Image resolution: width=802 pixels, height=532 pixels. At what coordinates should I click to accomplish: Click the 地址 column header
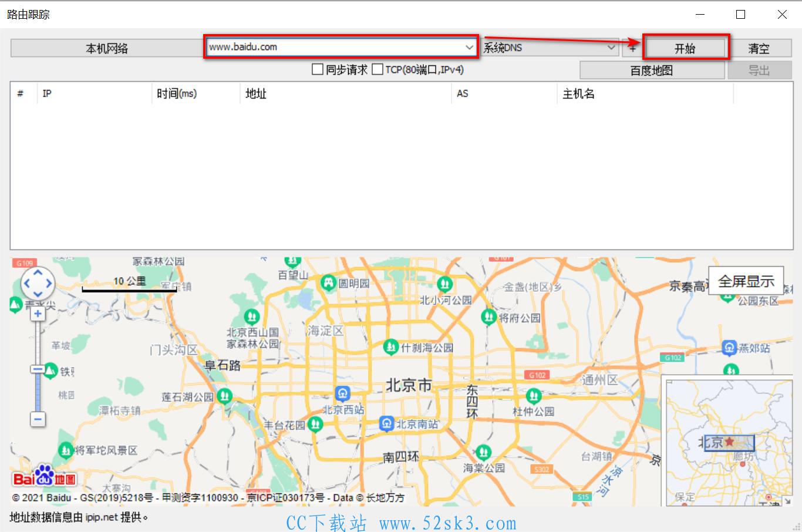pos(346,93)
